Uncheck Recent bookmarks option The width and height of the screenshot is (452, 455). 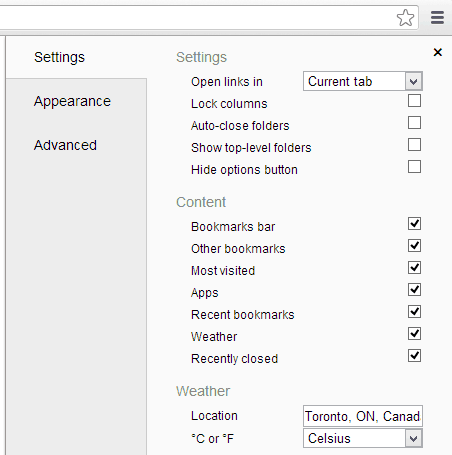414,312
